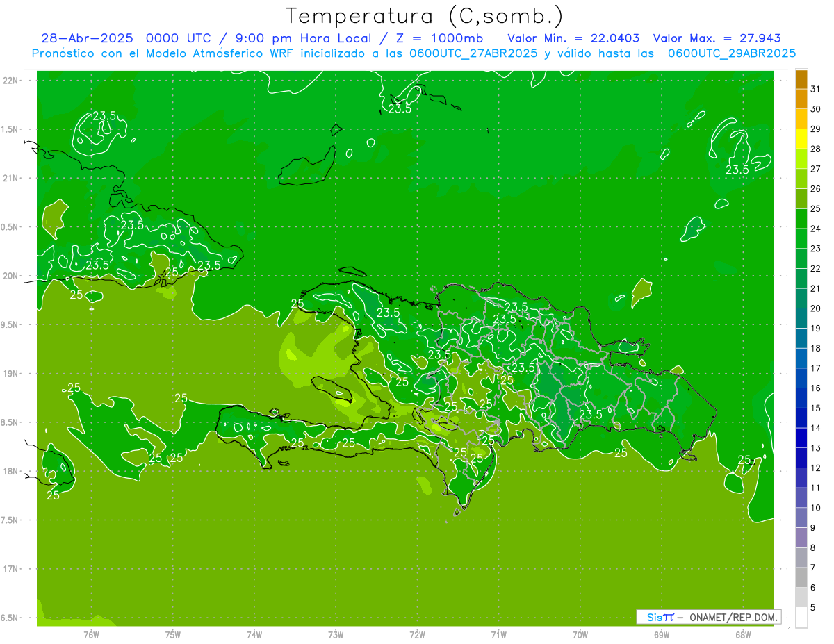The image size is (834, 644).
Task: Pick the olive-green swatch between 25 and 26
Action: pyautogui.click(x=801, y=199)
